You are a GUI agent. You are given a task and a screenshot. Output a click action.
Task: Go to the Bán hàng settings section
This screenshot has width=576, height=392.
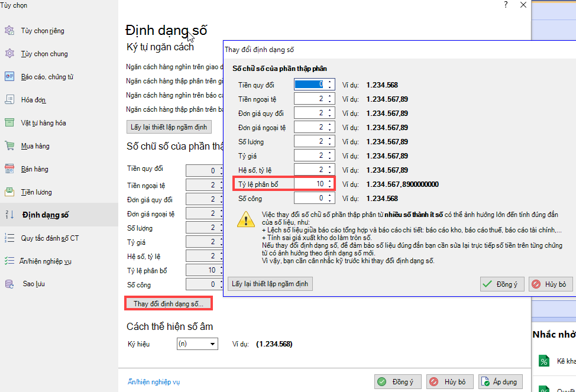coord(34,169)
